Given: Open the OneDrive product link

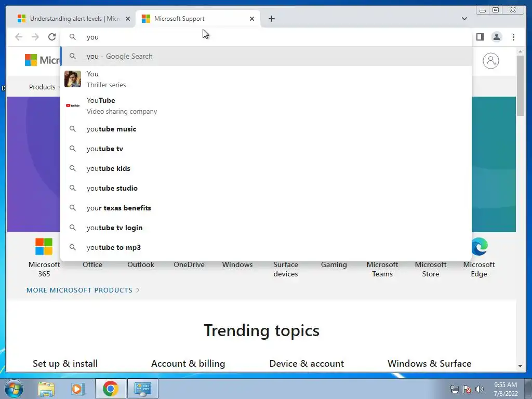Looking at the screenshot, I should [189, 264].
